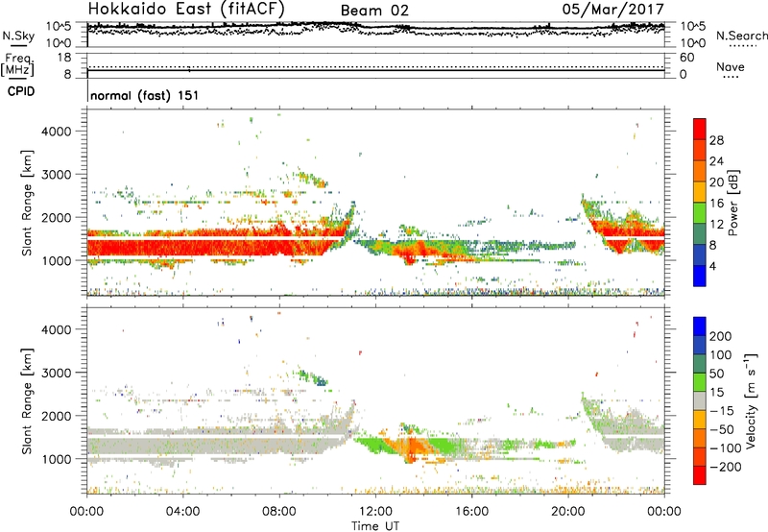Screen dimensions: 768x532
Task: Click the '-50' tick on velocity colorbar
Action: tap(722, 429)
